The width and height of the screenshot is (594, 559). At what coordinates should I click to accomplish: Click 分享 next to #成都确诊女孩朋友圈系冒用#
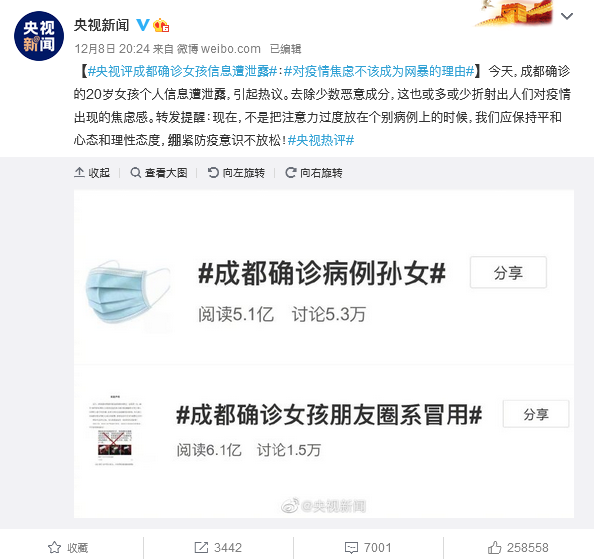(x=536, y=414)
